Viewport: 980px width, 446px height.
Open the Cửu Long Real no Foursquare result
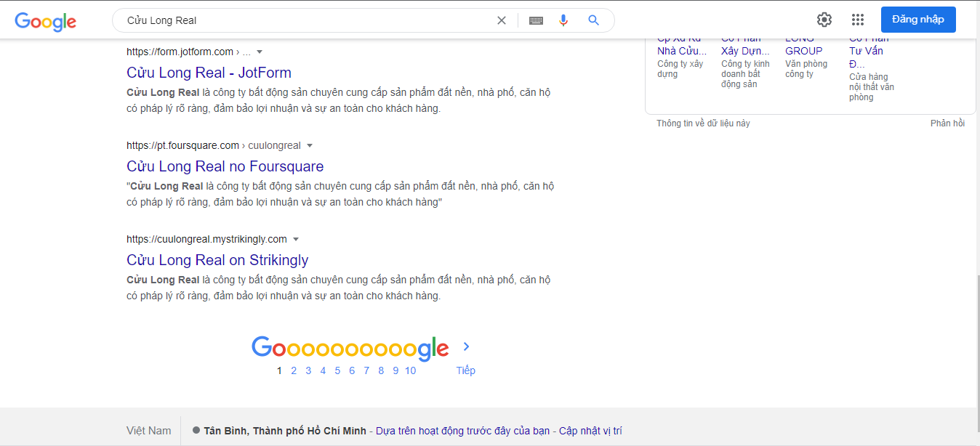225,166
